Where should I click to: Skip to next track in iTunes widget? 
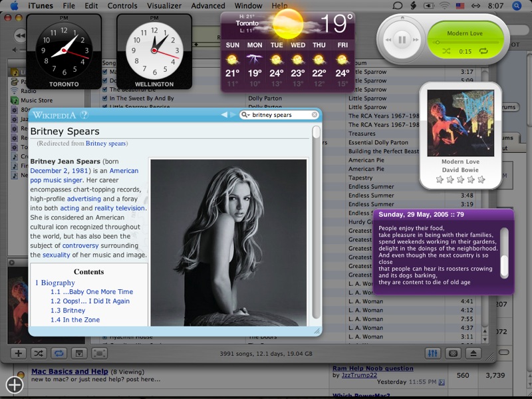[417, 40]
